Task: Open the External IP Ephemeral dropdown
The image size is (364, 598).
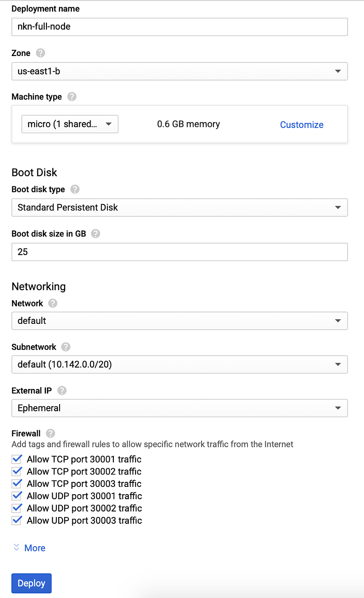Action: pos(179,408)
